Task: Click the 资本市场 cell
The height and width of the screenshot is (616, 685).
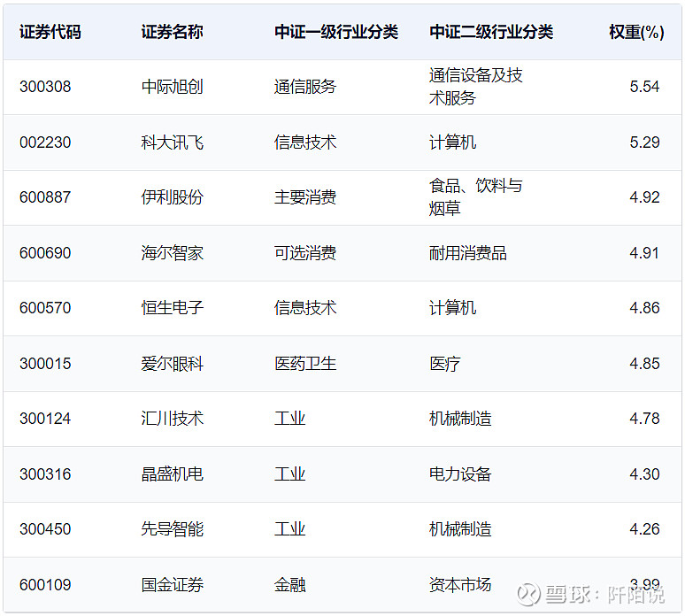Action: coord(460,585)
